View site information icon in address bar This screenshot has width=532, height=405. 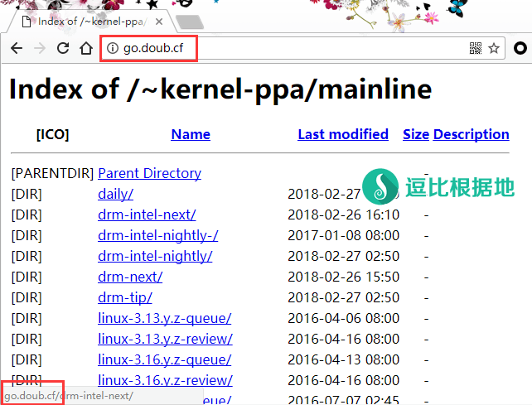113,48
